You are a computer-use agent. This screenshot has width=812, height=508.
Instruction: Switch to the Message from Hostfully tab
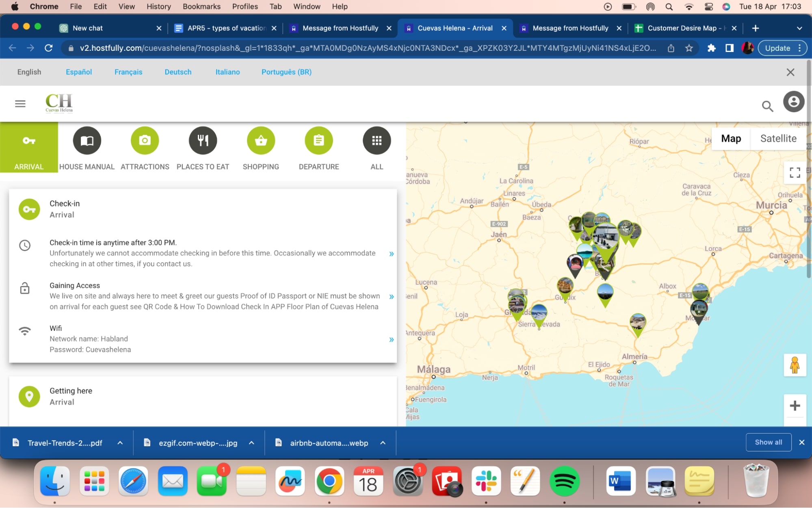(340, 28)
